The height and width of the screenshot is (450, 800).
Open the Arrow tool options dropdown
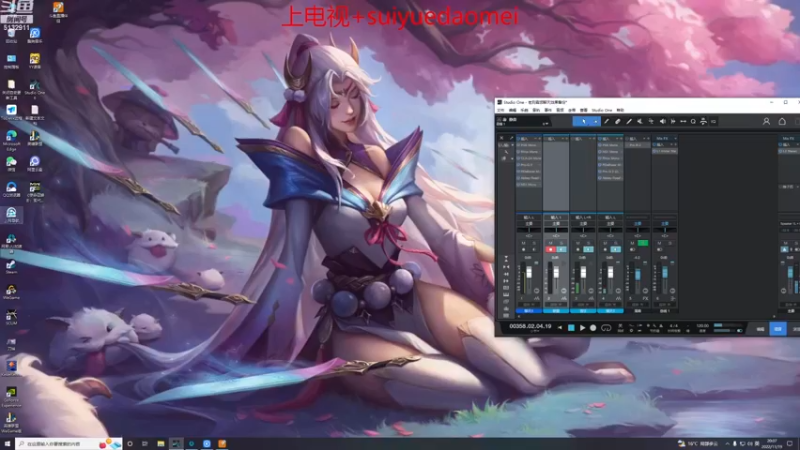coord(595,121)
